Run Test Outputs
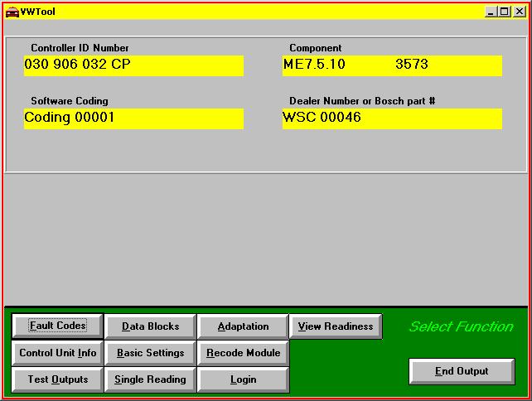532x401 pixels. tap(58, 379)
